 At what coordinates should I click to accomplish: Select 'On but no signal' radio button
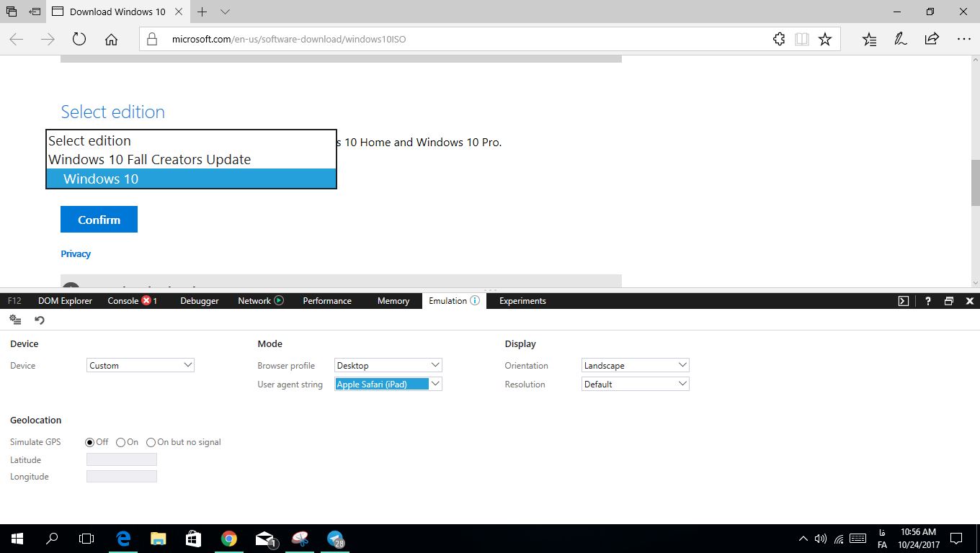(151, 442)
